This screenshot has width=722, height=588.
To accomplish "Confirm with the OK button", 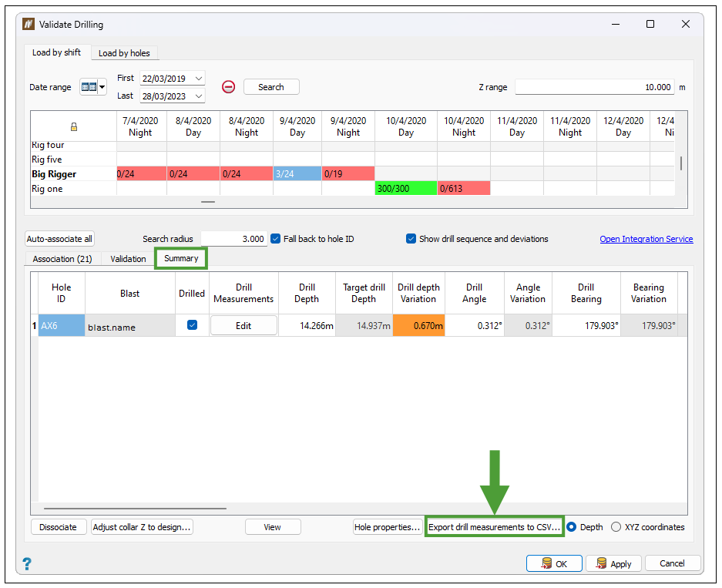I will coord(554,563).
